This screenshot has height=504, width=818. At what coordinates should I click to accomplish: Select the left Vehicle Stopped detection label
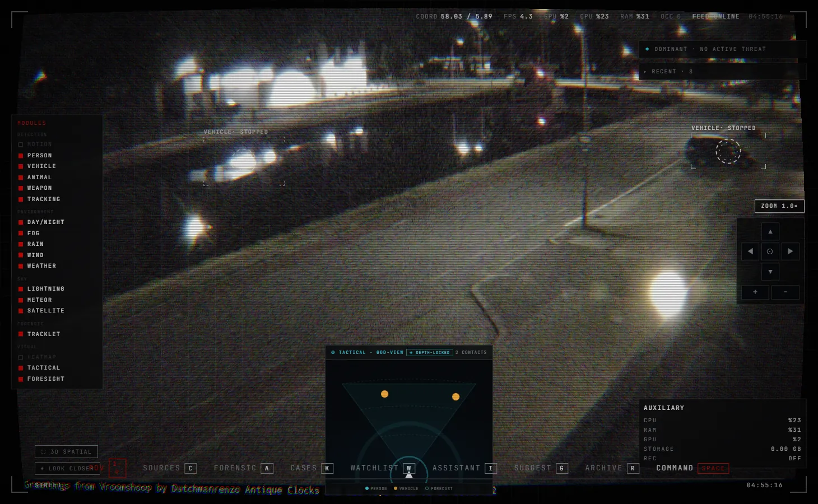click(x=236, y=132)
